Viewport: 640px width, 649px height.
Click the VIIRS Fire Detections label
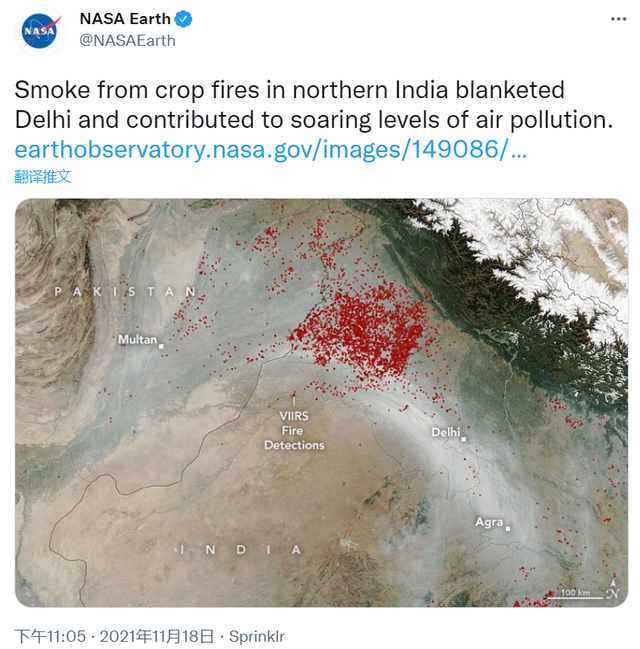coord(294,430)
